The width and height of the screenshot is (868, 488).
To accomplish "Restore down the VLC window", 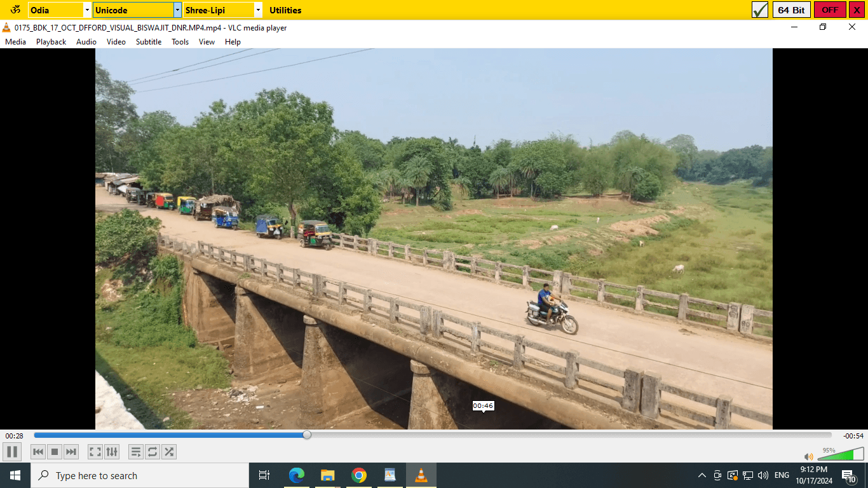I will (x=823, y=27).
